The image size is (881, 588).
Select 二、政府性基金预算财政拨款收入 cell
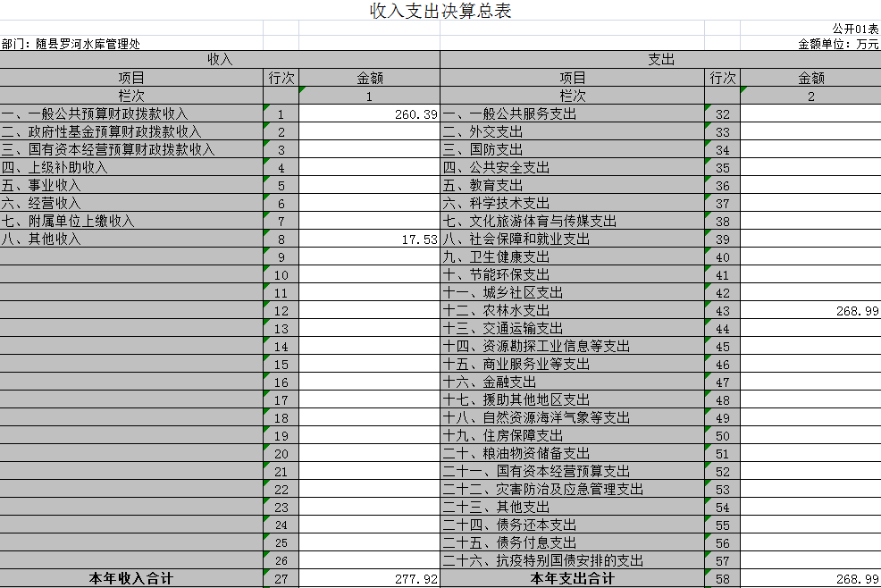point(131,132)
